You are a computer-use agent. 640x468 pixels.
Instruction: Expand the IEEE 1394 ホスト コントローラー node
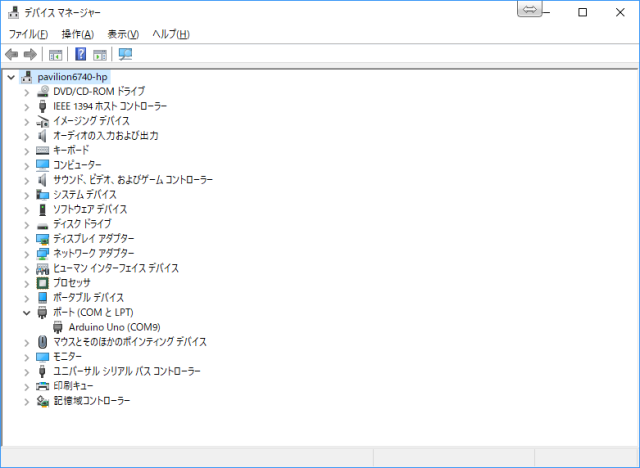[x=27, y=107]
